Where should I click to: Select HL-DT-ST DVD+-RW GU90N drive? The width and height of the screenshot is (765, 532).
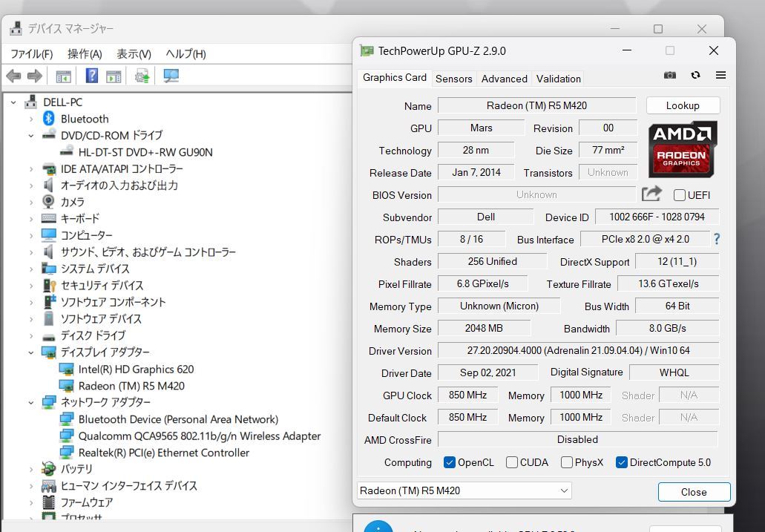pos(145,152)
